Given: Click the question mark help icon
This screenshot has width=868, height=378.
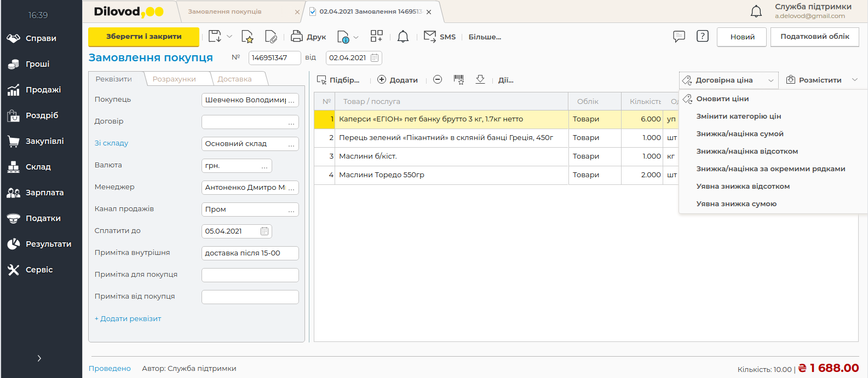Looking at the screenshot, I should 703,37.
